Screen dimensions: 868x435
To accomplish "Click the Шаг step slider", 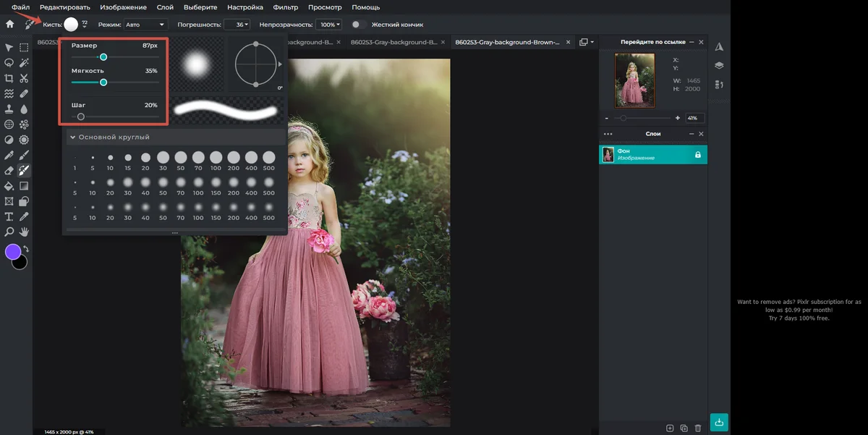I will (x=116, y=116).
